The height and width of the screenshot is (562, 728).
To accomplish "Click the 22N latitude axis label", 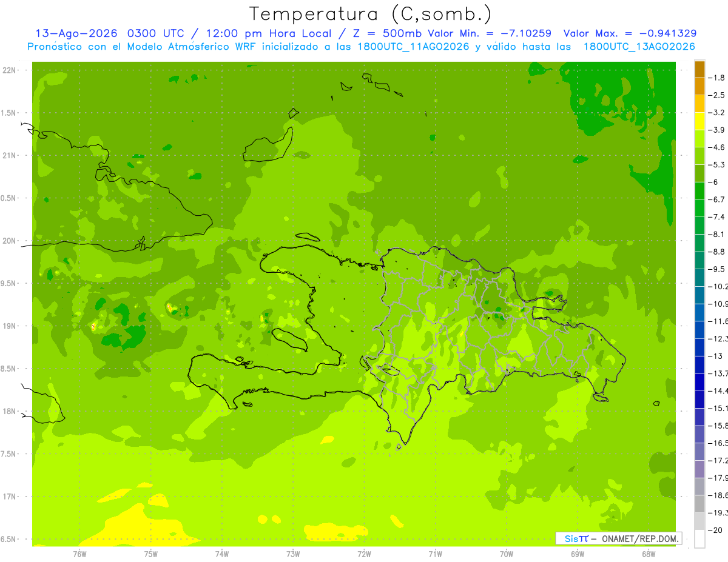I will coord(10,70).
